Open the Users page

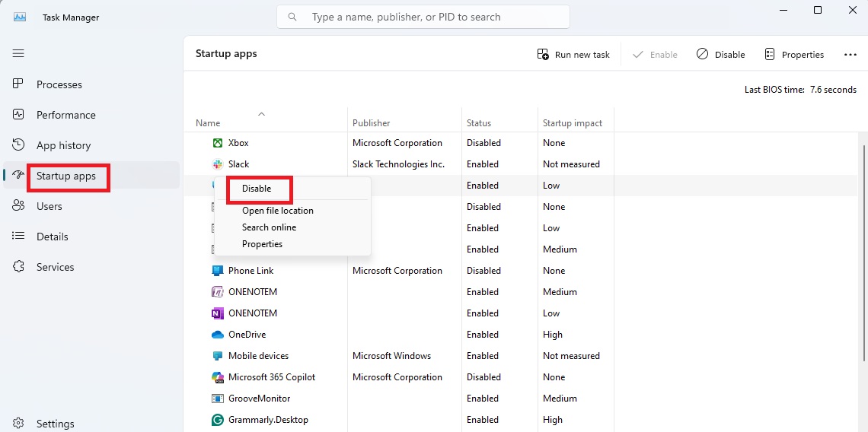pyautogui.click(x=49, y=206)
